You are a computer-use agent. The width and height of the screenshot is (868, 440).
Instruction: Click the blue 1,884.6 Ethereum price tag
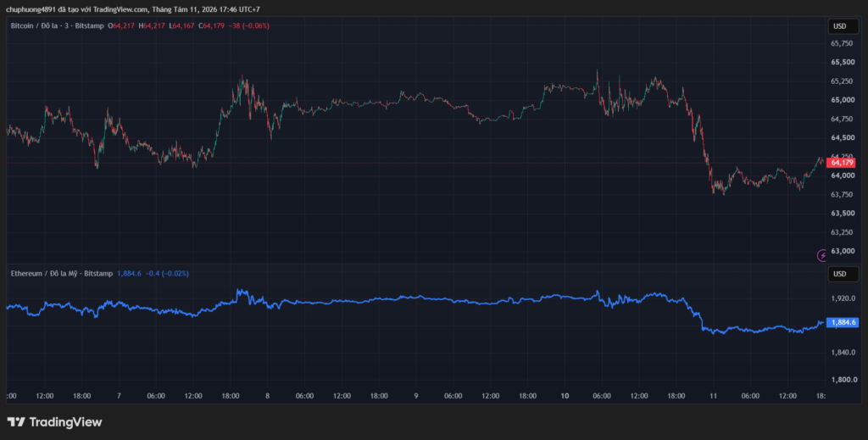[842, 322]
